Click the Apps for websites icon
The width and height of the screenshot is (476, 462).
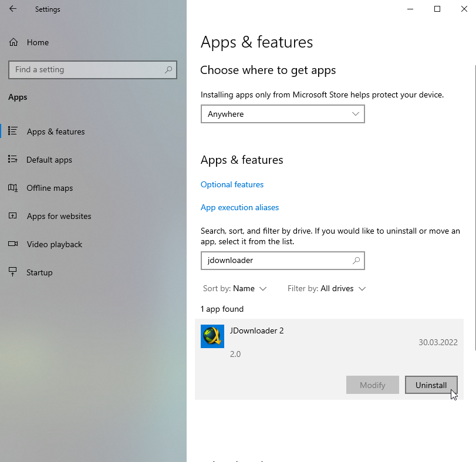[13, 216]
